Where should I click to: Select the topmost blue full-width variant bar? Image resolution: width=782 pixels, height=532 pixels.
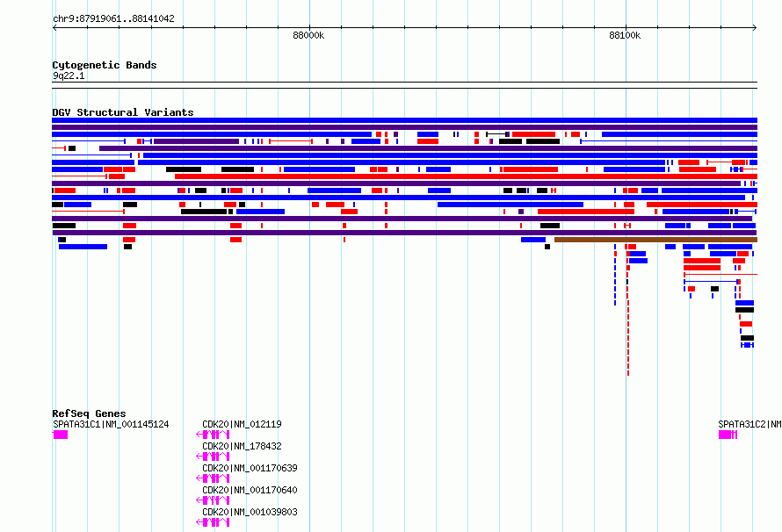pos(404,120)
